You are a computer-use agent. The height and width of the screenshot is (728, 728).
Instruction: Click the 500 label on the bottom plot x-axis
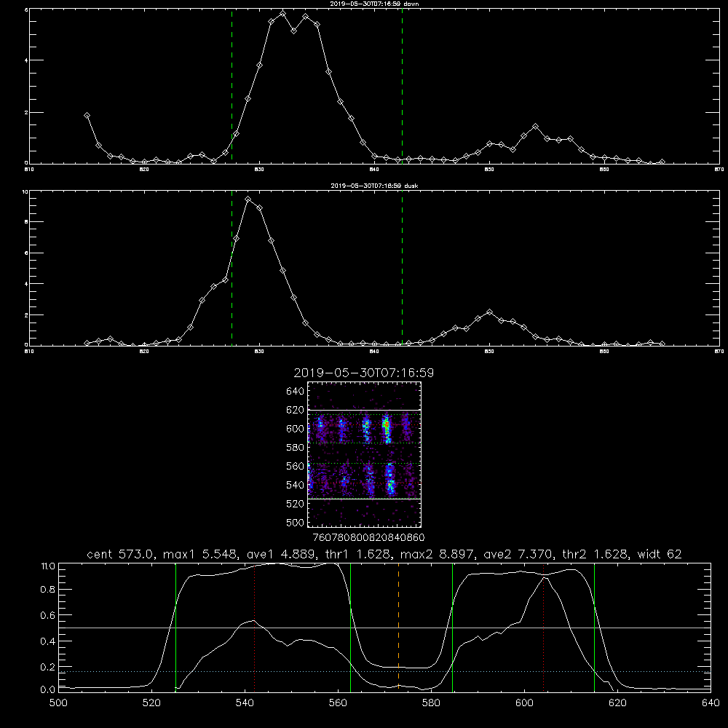coord(58,703)
